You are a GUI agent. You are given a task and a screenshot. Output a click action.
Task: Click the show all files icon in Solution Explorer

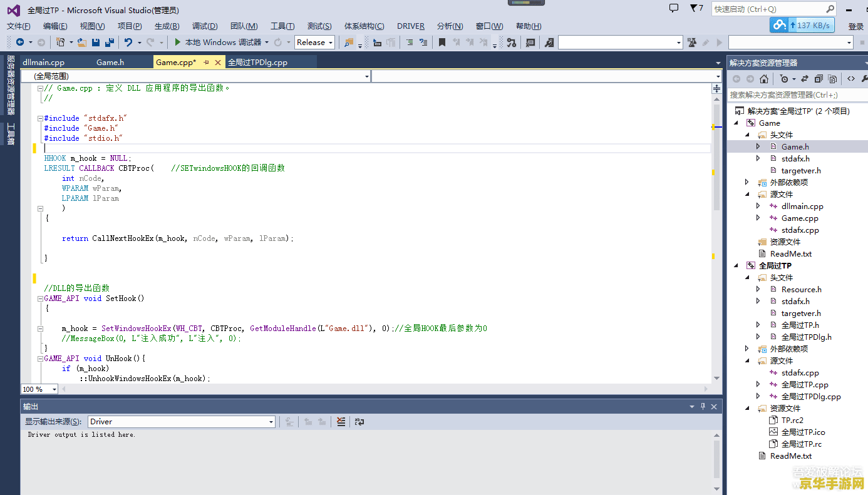click(x=832, y=79)
